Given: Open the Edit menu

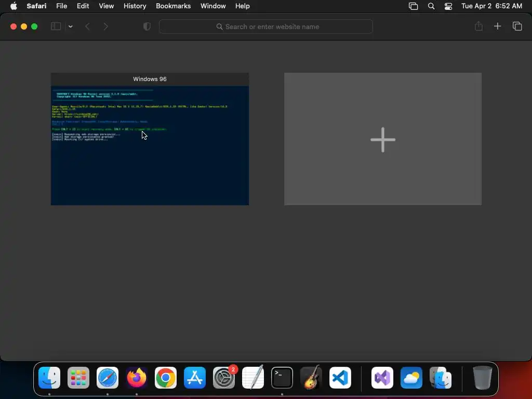Looking at the screenshot, I should [83, 6].
